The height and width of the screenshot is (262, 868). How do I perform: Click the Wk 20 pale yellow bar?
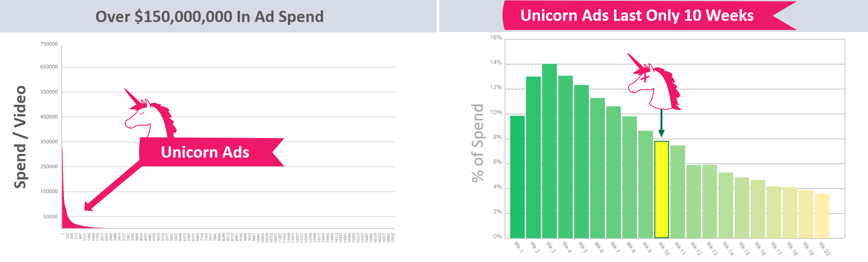tap(822, 215)
